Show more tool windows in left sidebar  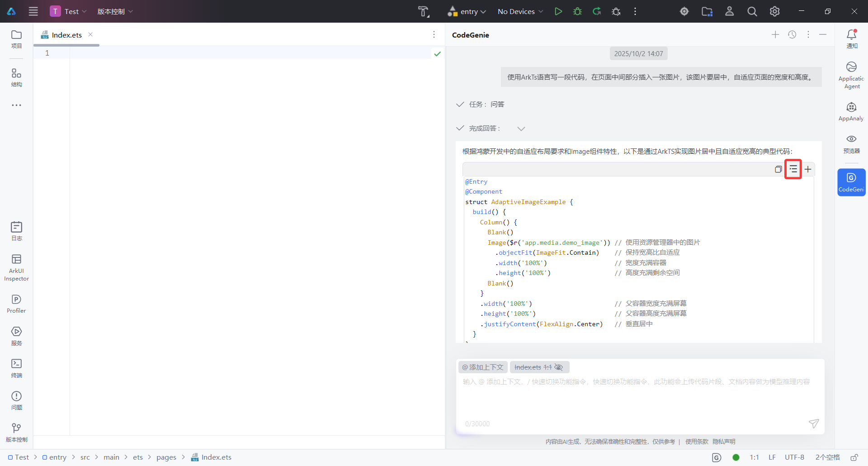click(17, 105)
